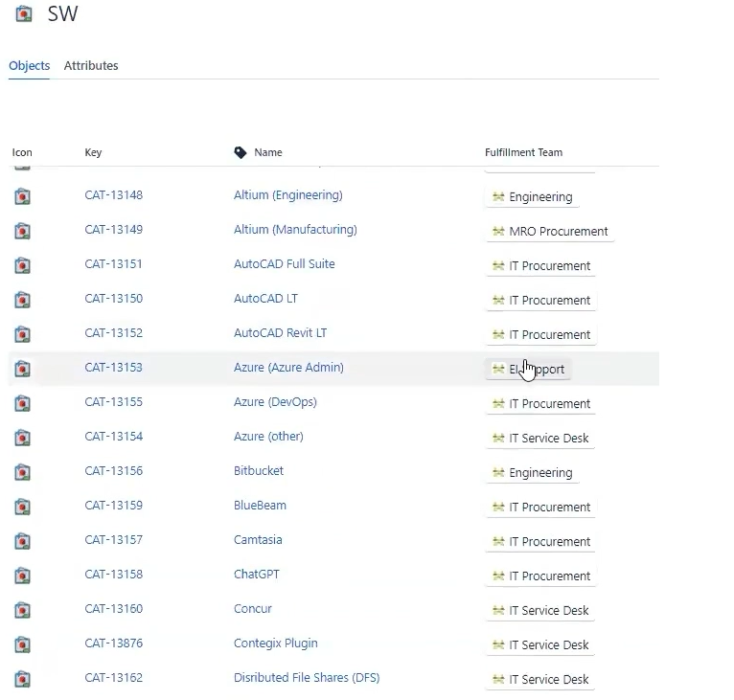Open the Concur object
The width and height of the screenshot is (734, 700).
253,609
